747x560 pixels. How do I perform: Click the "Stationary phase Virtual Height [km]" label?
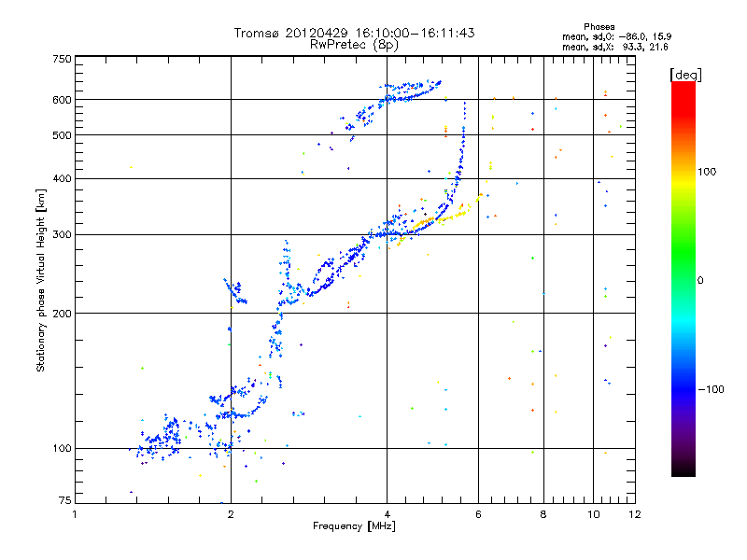pyautogui.click(x=41, y=281)
